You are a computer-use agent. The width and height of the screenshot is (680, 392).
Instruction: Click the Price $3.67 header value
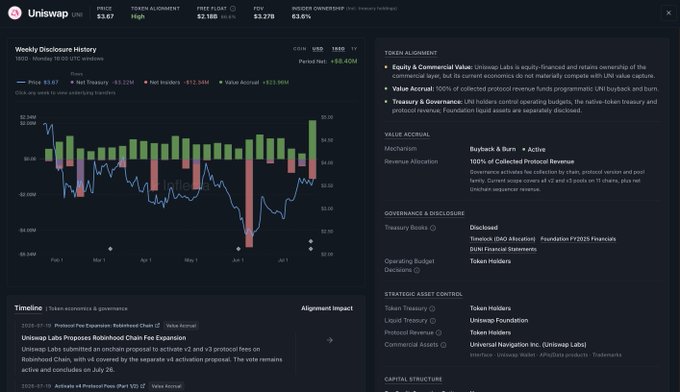105,16
